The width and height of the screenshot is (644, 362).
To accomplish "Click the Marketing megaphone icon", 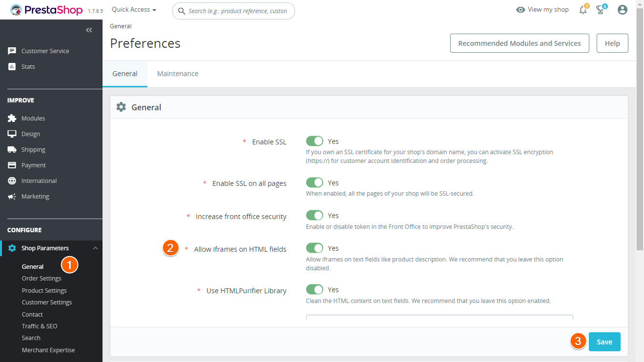I will click(x=12, y=197).
